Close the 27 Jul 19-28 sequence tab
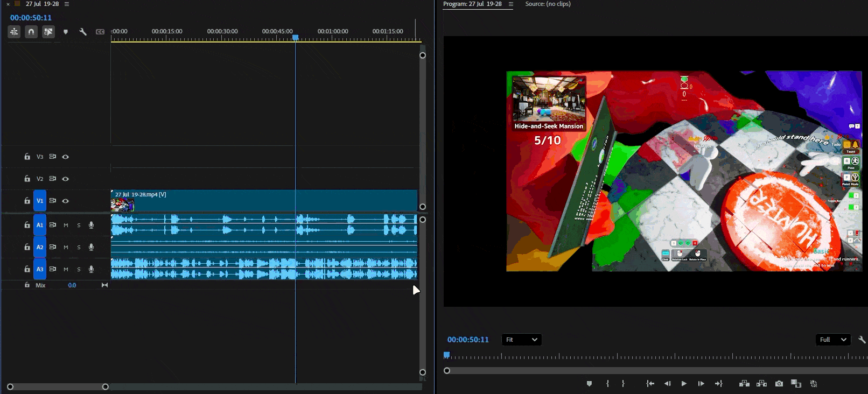868x394 pixels. (x=8, y=4)
